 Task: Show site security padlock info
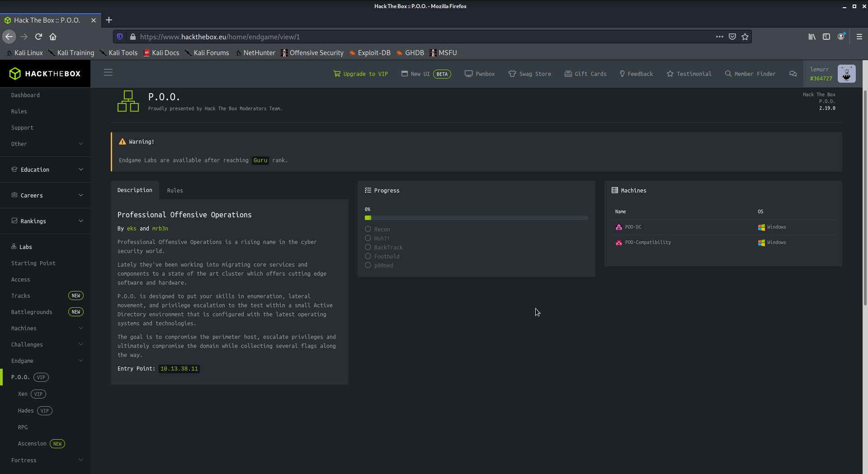[132, 37]
